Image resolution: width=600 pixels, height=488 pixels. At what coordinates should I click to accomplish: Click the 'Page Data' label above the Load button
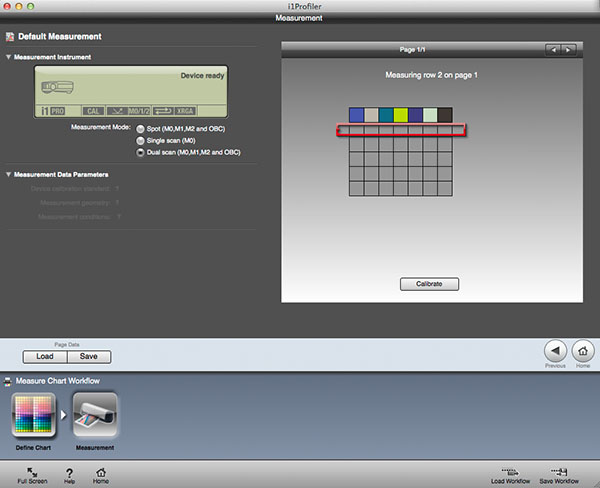pos(67,345)
